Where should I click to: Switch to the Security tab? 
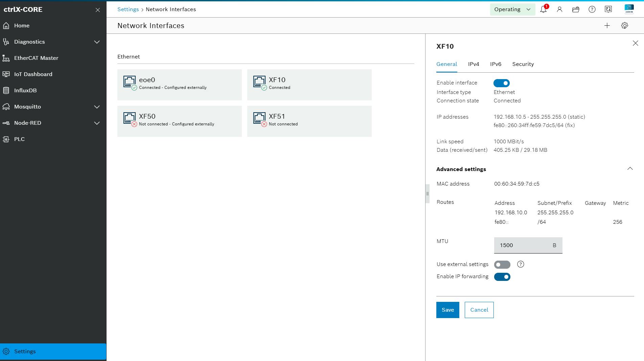523,64
